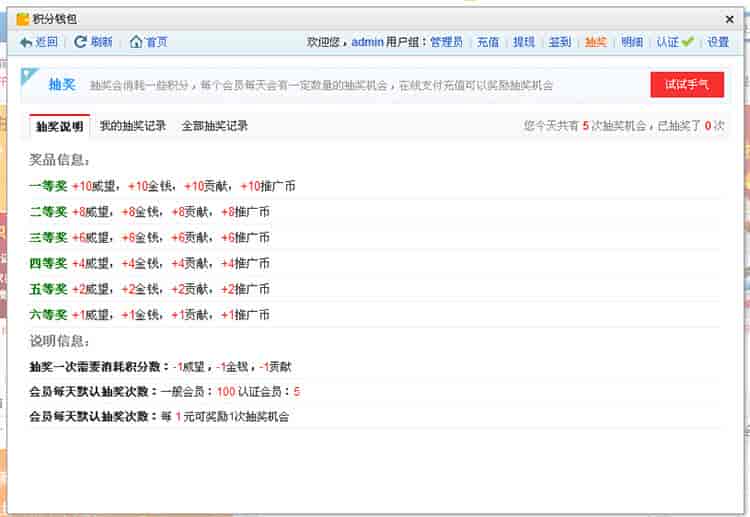This screenshot has width=750, height=517.
Task: Open the 设置 settings link
Action: (x=718, y=42)
